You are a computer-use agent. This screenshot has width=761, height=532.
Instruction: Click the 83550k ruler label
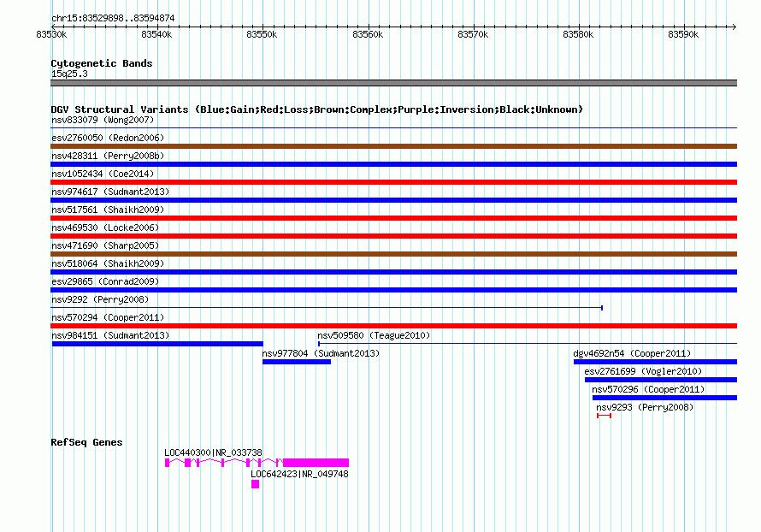[263, 34]
